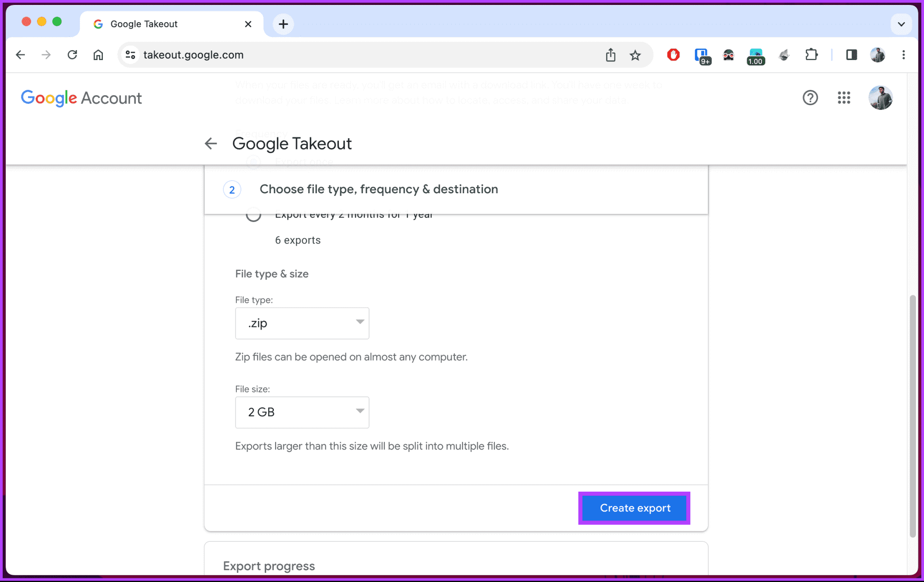This screenshot has width=924, height=582.
Task: Bookmark this page with the star
Action: pos(635,55)
